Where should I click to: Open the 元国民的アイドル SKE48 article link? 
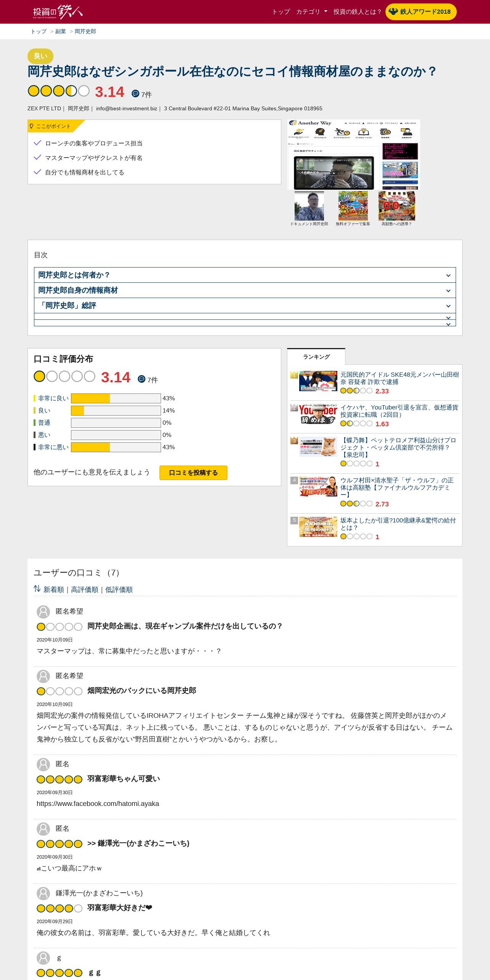[x=400, y=378]
